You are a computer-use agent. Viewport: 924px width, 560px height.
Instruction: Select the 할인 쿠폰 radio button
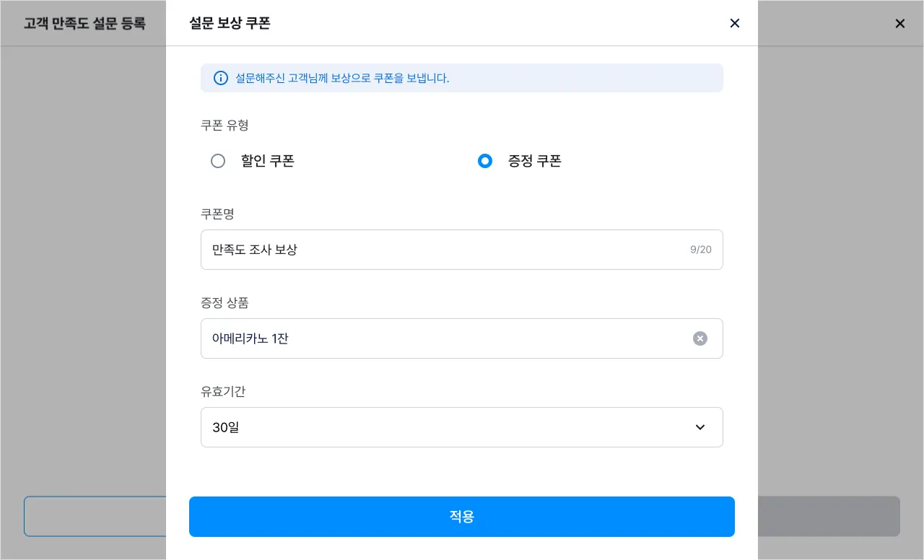coord(218,161)
